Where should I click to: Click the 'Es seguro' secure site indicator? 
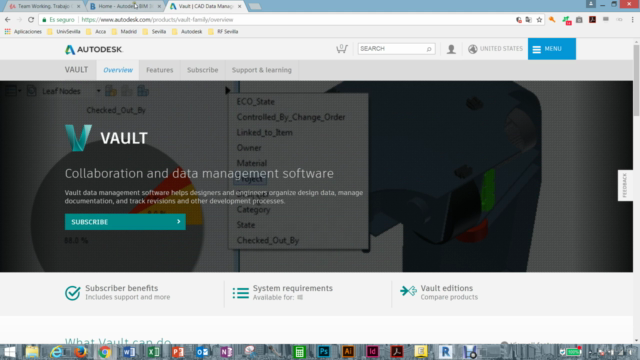point(58,20)
